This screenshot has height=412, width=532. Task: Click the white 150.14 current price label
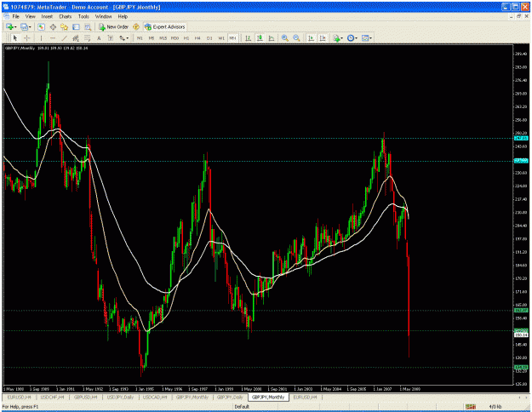click(x=521, y=335)
